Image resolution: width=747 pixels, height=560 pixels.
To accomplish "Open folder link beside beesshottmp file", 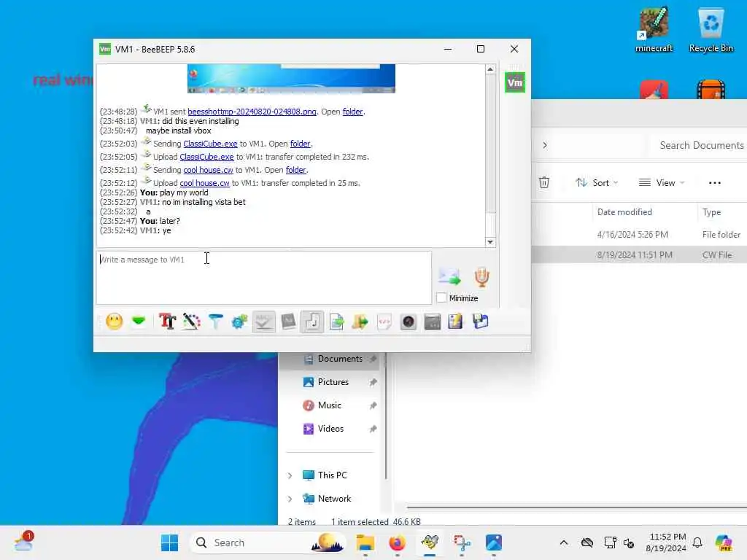I will coord(352,112).
